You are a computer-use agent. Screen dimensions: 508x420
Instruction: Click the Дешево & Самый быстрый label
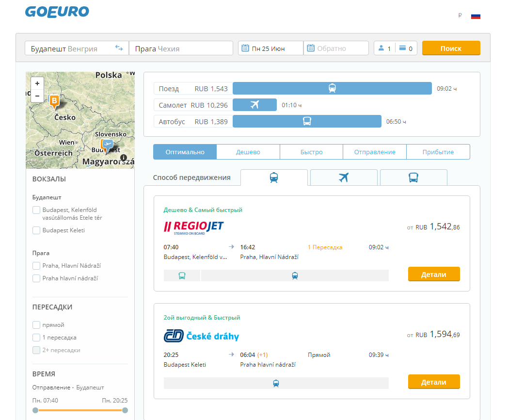203,210
